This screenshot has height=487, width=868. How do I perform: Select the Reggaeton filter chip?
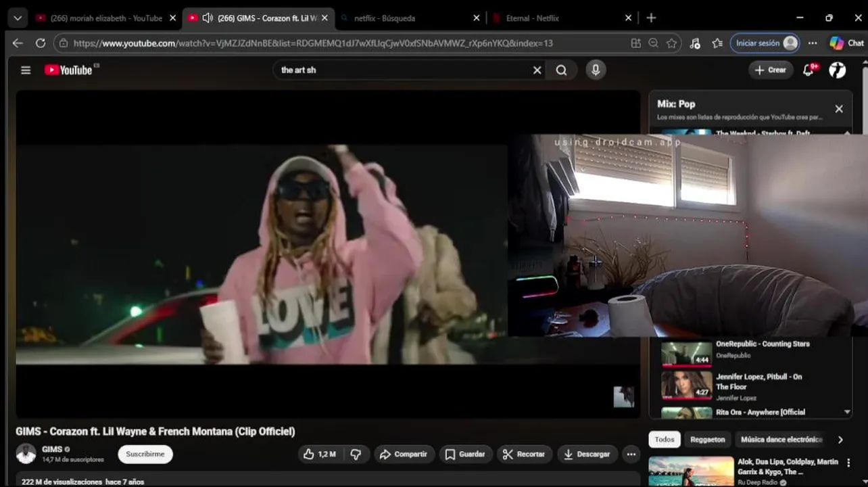pyautogui.click(x=708, y=440)
